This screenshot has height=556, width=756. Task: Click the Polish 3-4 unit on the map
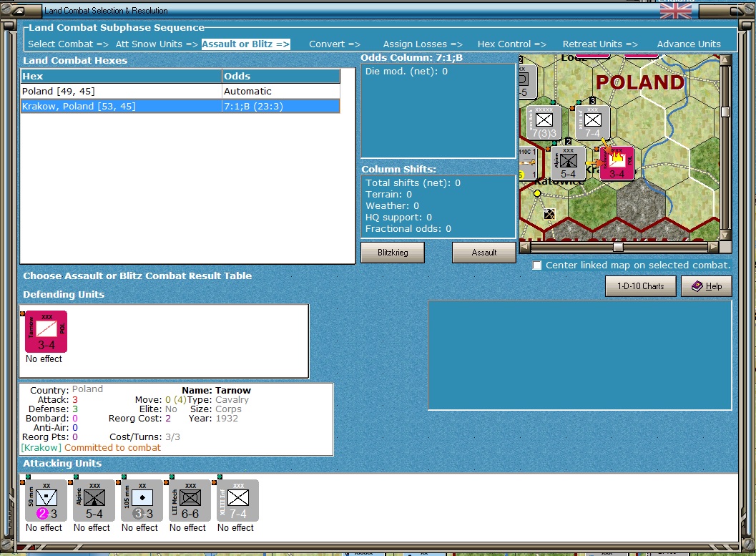(617, 163)
